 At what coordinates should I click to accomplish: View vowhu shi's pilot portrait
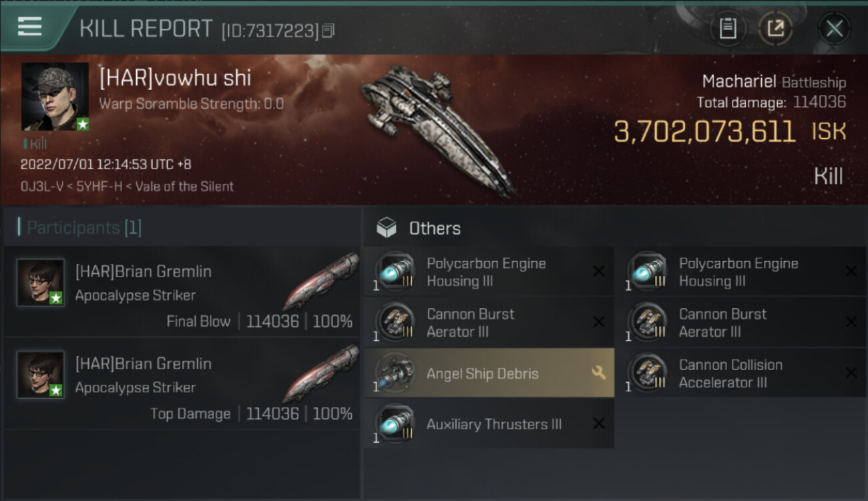click(x=55, y=96)
